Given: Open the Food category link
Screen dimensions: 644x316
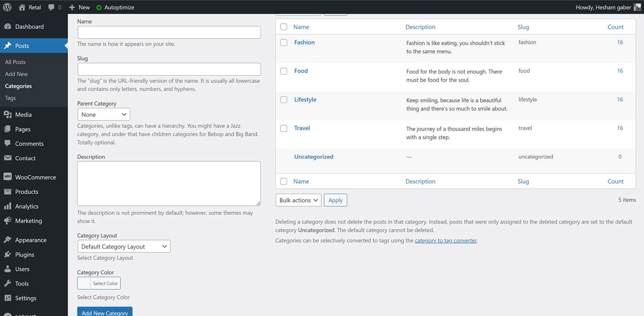Looking at the screenshot, I should 301,71.
